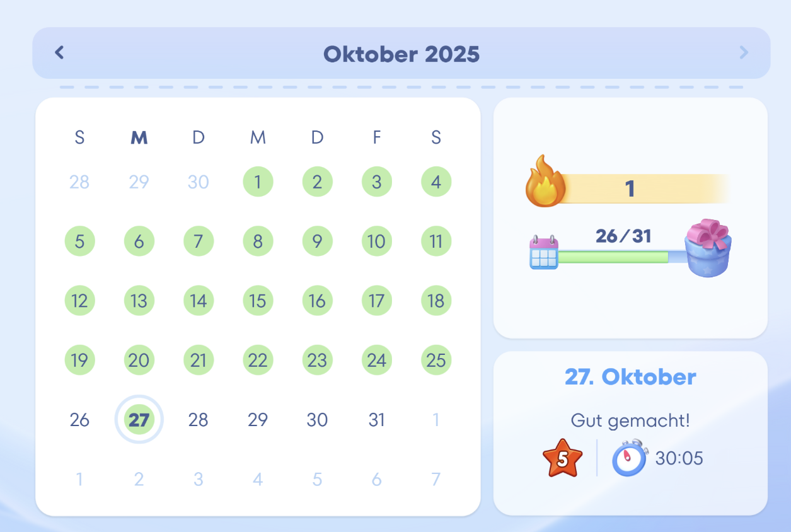This screenshot has height=532, width=791.
Task: Open completed day 15
Action: pyautogui.click(x=258, y=301)
